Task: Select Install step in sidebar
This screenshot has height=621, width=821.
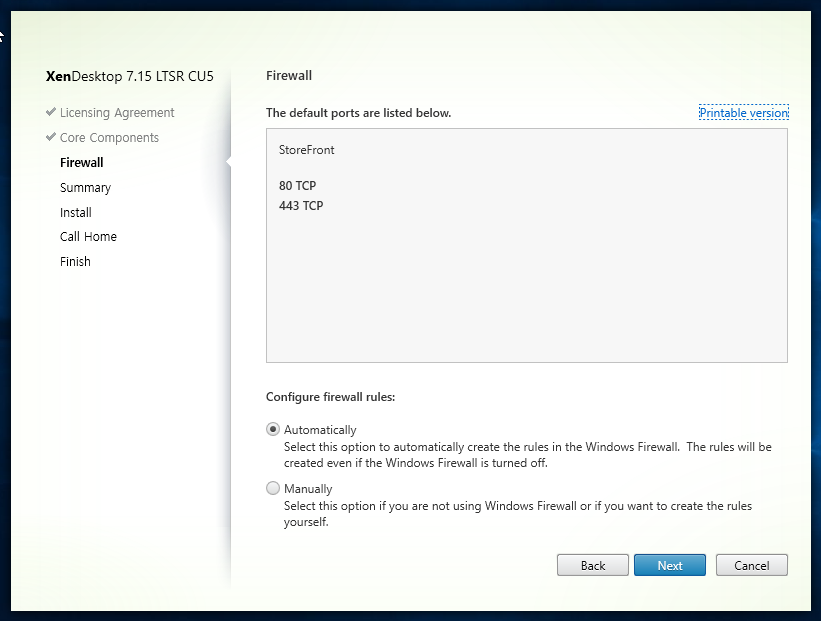Action: click(75, 212)
